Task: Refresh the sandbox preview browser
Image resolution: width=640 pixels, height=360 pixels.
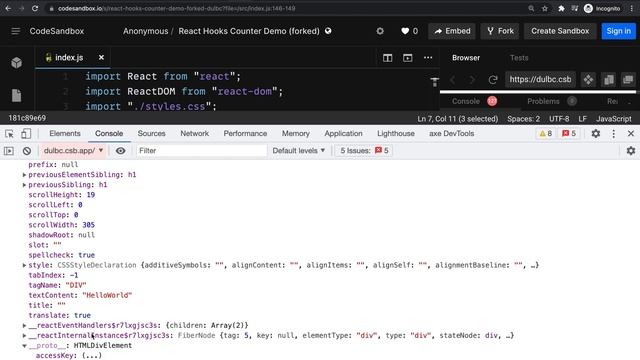Action: pyautogui.click(x=493, y=80)
